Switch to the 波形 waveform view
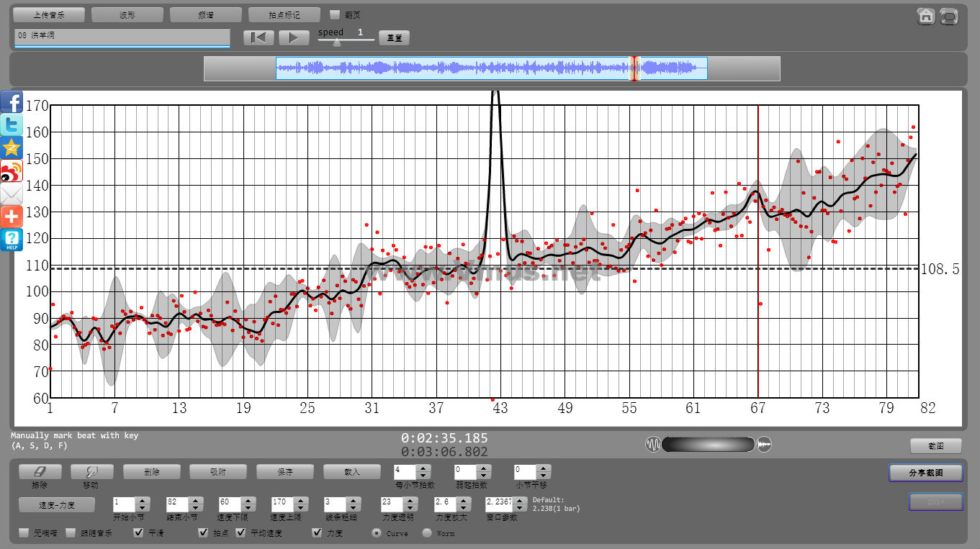The height and width of the screenshot is (549, 980). click(x=127, y=14)
